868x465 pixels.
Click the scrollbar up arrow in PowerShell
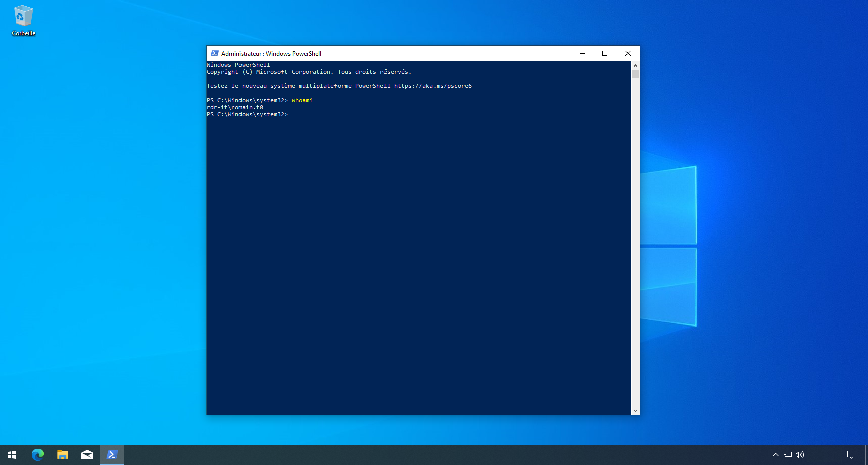(635, 65)
